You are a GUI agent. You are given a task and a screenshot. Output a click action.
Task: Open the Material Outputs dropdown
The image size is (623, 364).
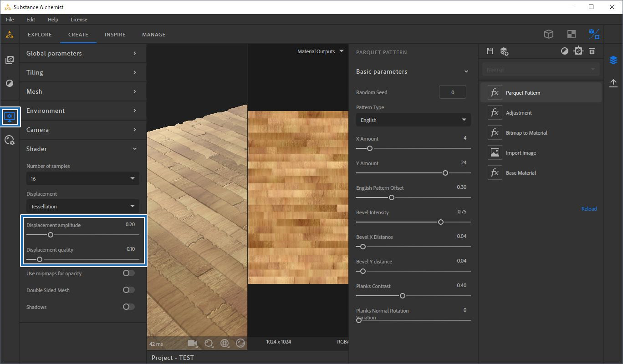point(320,51)
